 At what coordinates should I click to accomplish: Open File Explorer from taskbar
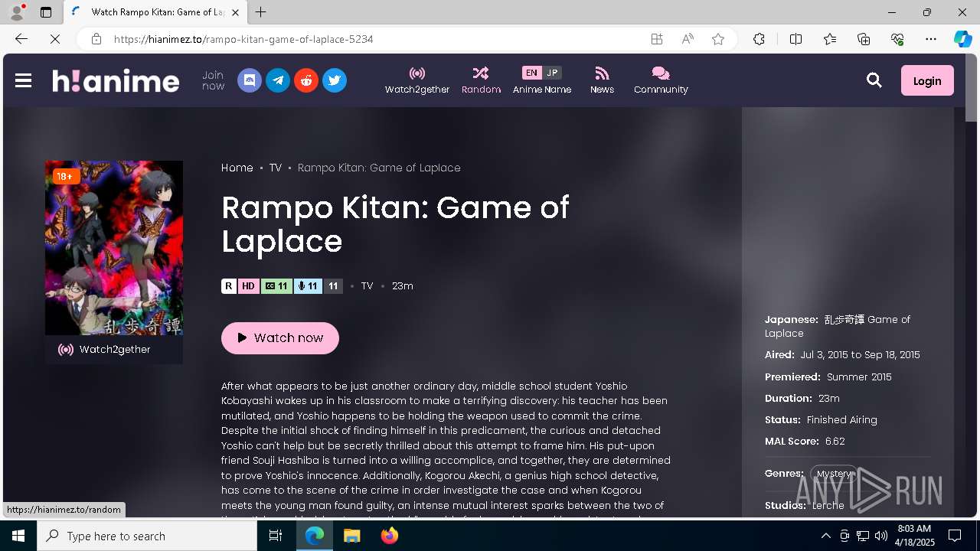(x=351, y=536)
